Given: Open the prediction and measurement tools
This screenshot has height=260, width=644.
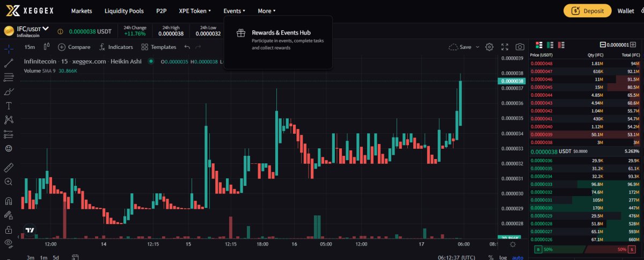Looking at the screenshot, I should (8, 134).
